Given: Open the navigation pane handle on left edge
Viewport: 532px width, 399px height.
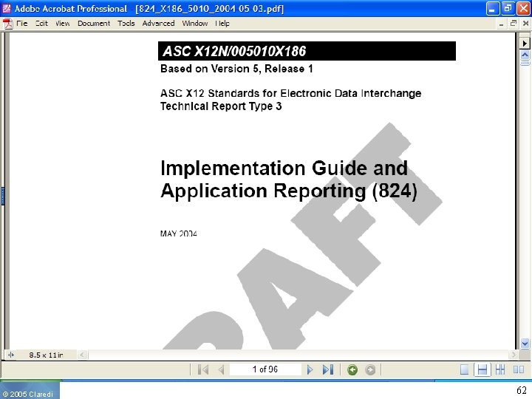Looking at the screenshot, I should click(x=2, y=196).
